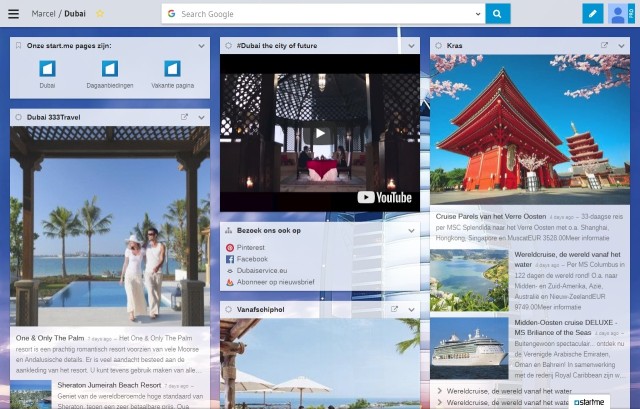Expand the '#Dubai the city of future' widget menu
This screenshot has height=409, width=640.
pyautogui.click(x=411, y=46)
